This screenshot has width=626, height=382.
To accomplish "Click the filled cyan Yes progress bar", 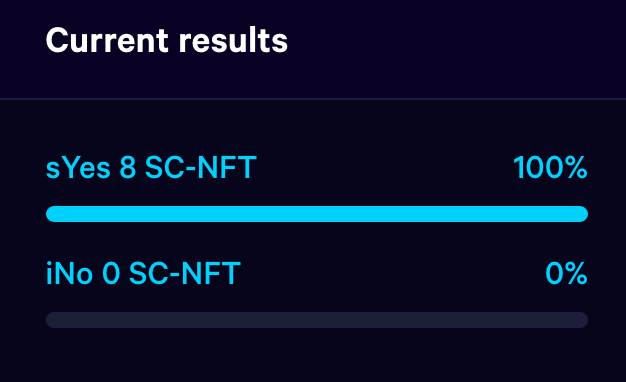I will [317, 214].
